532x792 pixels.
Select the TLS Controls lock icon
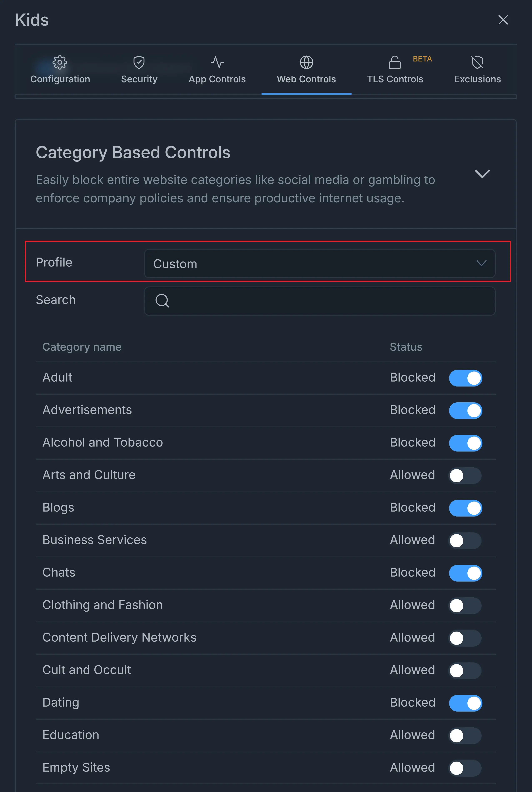pos(395,62)
